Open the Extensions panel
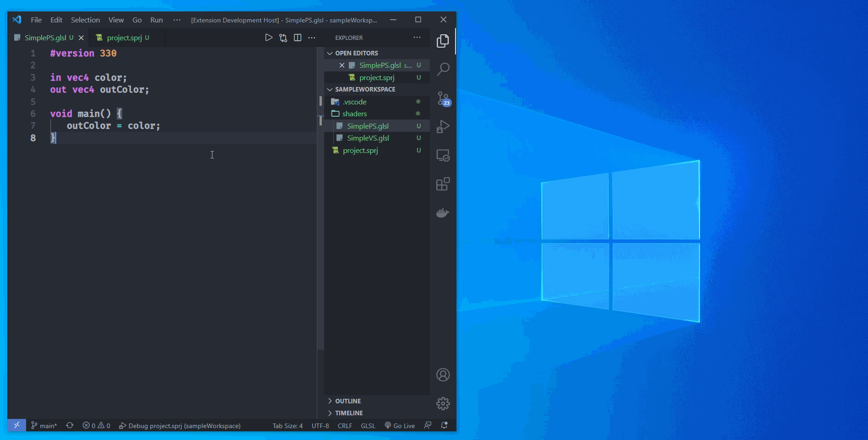868x440 pixels. (443, 184)
